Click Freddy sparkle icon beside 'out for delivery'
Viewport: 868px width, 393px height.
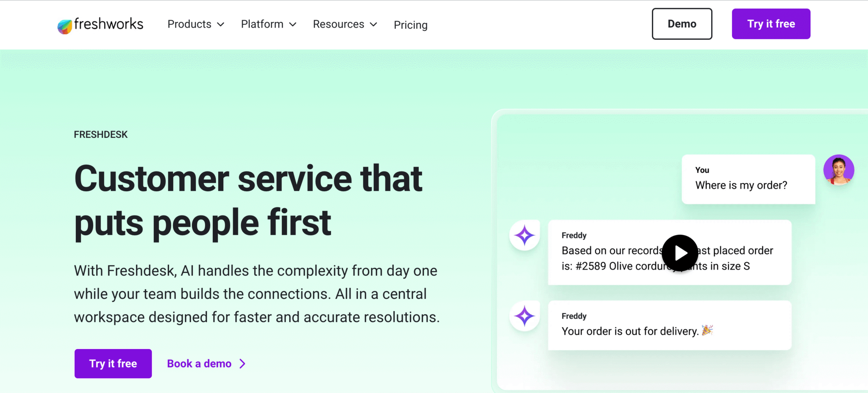click(525, 316)
